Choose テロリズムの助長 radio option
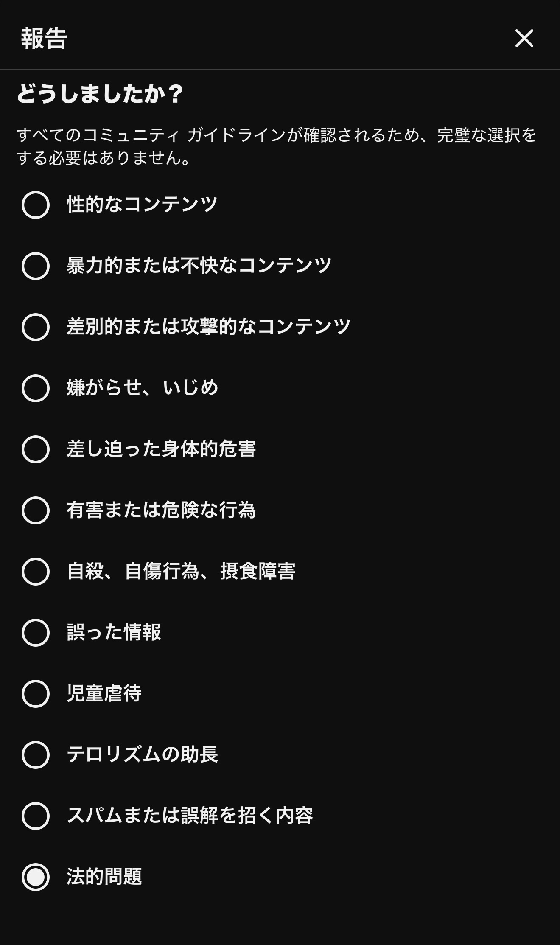This screenshot has width=560, height=945. (36, 755)
